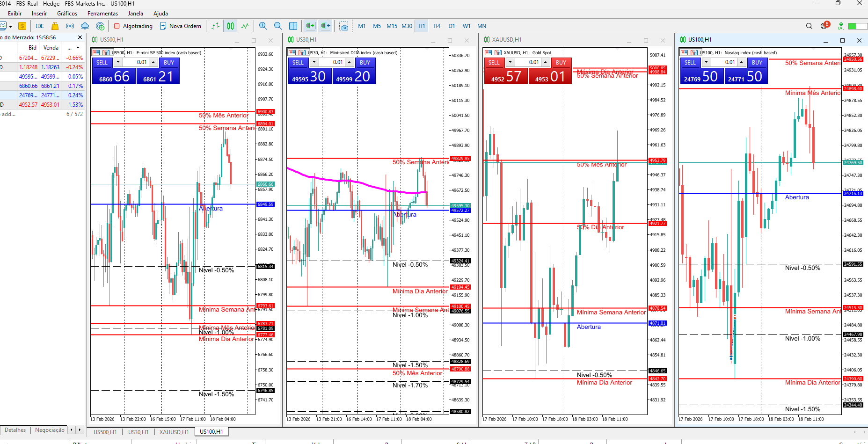Zoom in on the chart
The height and width of the screenshot is (444, 868).
tap(263, 26)
